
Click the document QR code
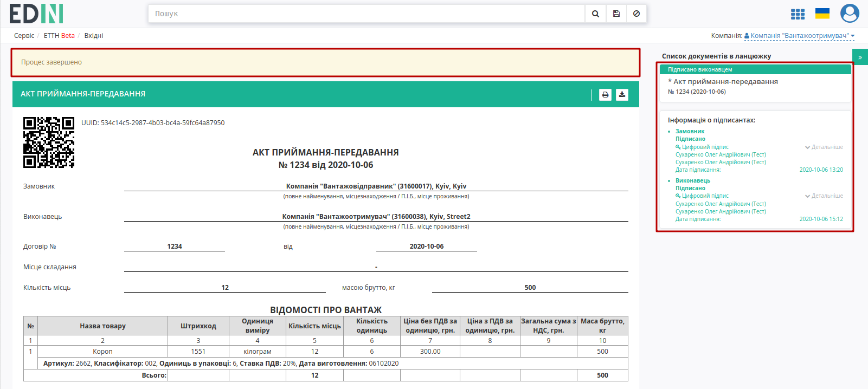click(49, 142)
